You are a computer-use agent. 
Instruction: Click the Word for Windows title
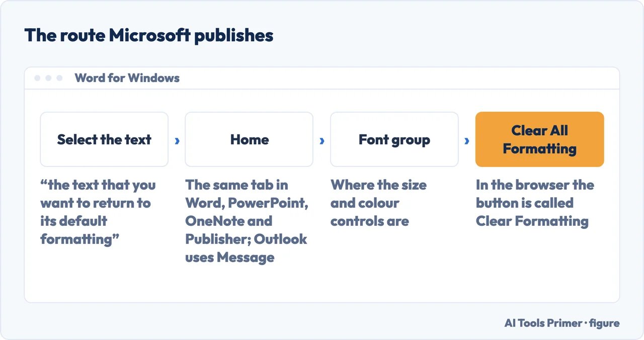[127, 78]
